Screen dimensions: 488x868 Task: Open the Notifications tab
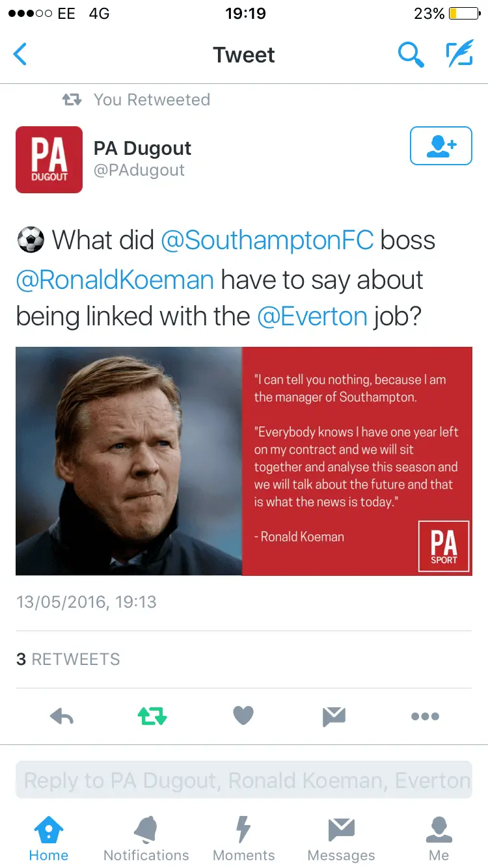(146, 839)
